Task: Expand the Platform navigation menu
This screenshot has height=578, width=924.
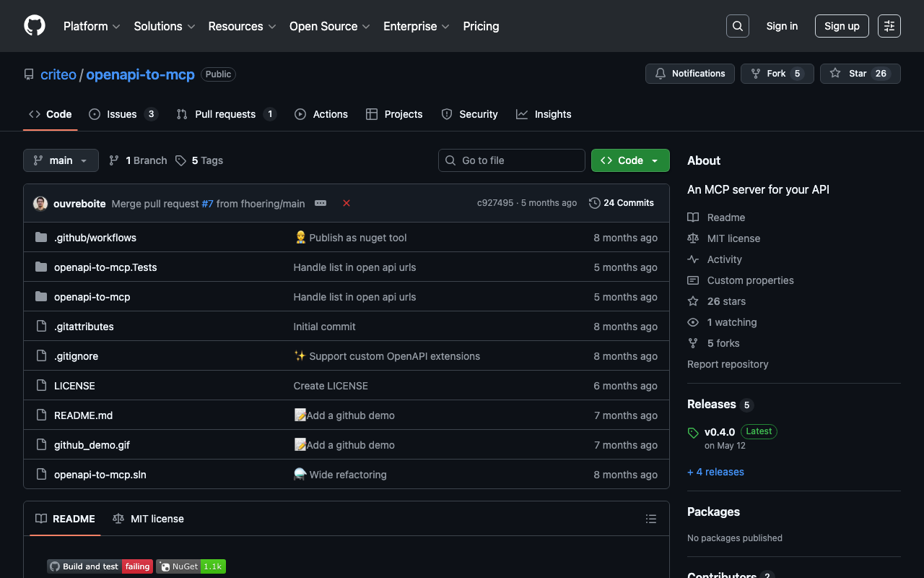Action: (92, 26)
